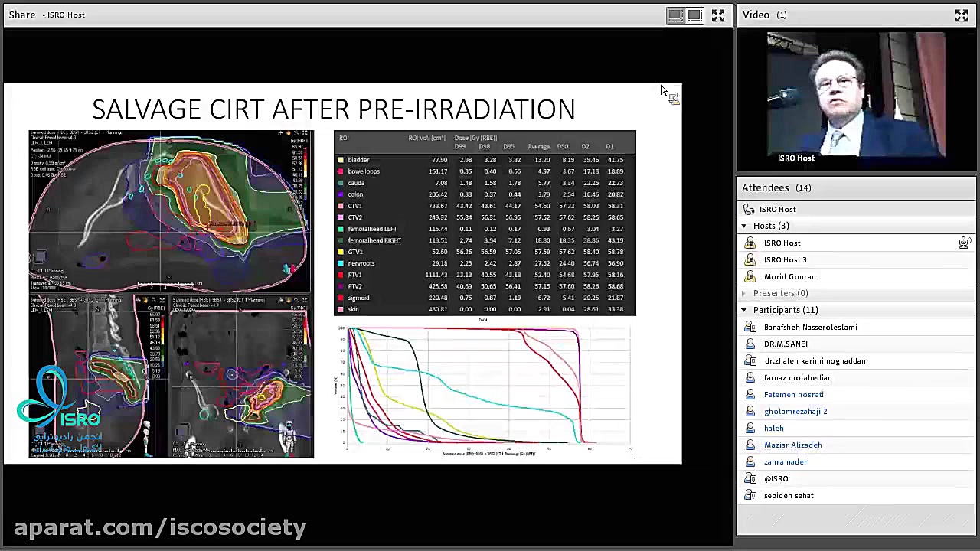Toggle Share pod fit-to-width view button
This screenshot has width=980, height=551.
pos(675,15)
